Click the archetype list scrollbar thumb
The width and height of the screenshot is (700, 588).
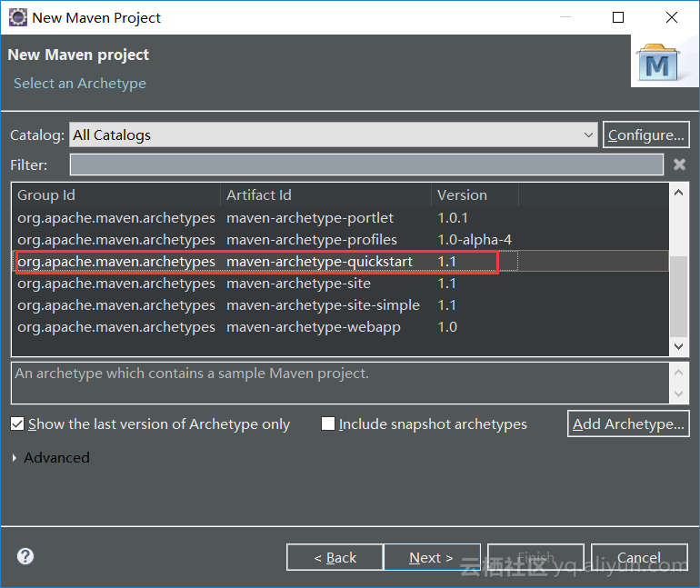[678, 296]
